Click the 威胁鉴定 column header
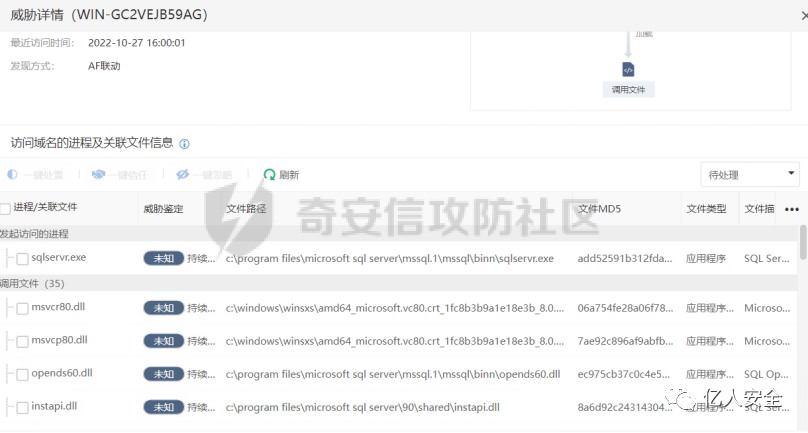 click(x=163, y=209)
